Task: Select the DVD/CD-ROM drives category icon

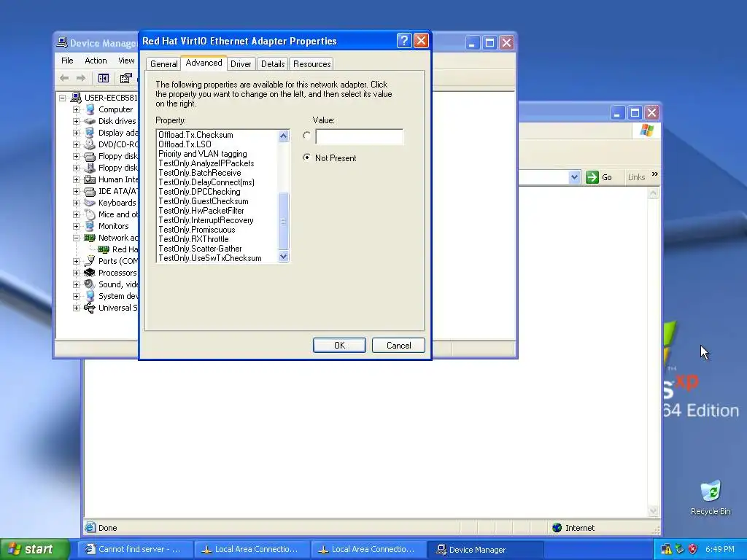Action: [x=90, y=144]
